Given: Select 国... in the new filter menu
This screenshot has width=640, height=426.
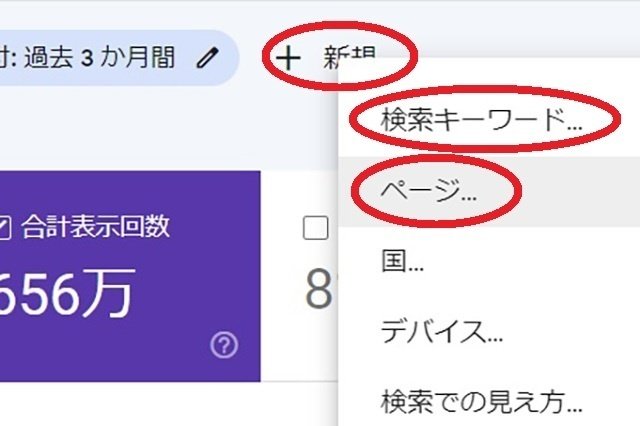Looking at the screenshot, I should click(x=489, y=261).
